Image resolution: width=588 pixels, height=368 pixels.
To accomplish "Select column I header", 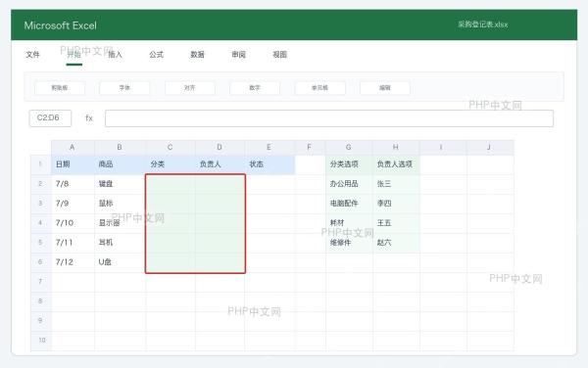I will point(443,148).
